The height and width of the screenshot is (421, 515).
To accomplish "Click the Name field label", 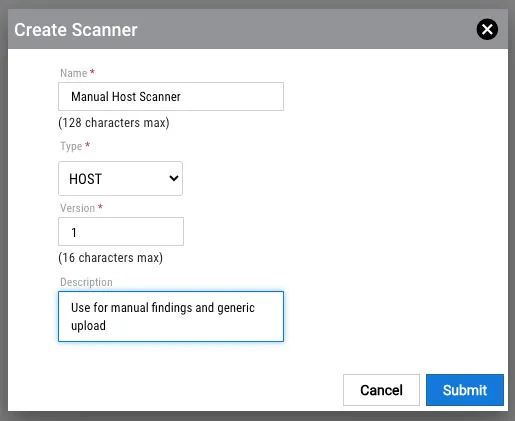I will coord(73,73).
